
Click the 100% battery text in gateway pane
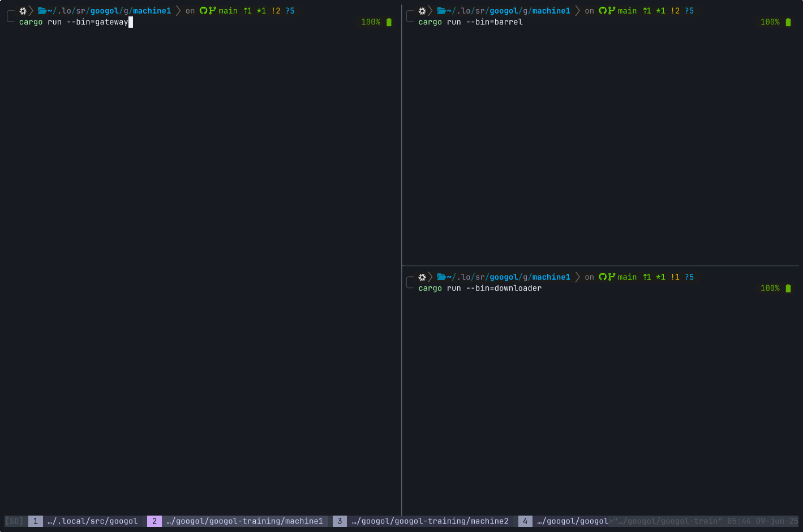371,22
